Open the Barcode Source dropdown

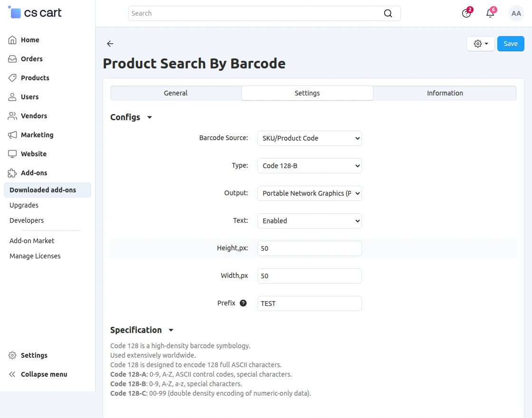click(x=309, y=138)
